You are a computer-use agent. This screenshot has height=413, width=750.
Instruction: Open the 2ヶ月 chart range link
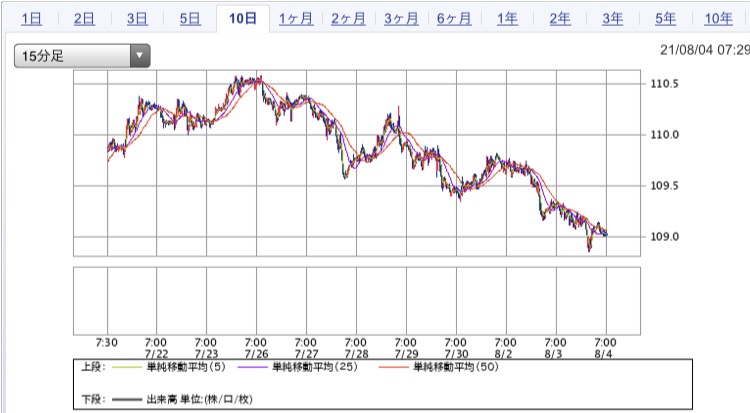[x=348, y=19]
